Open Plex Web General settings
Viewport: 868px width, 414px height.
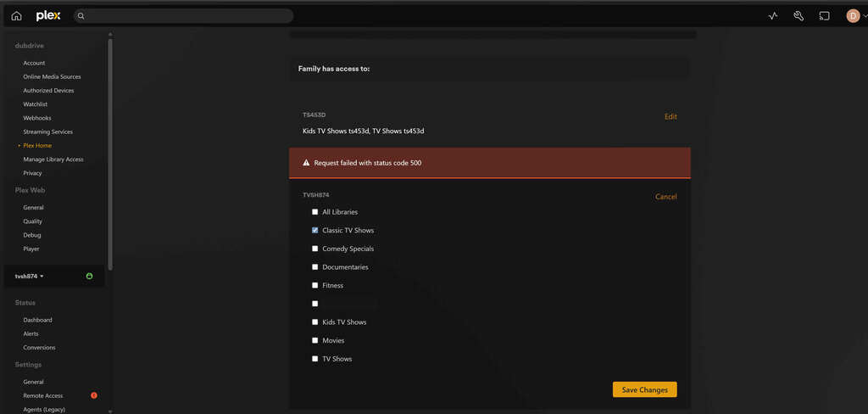click(x=33, y=207)
